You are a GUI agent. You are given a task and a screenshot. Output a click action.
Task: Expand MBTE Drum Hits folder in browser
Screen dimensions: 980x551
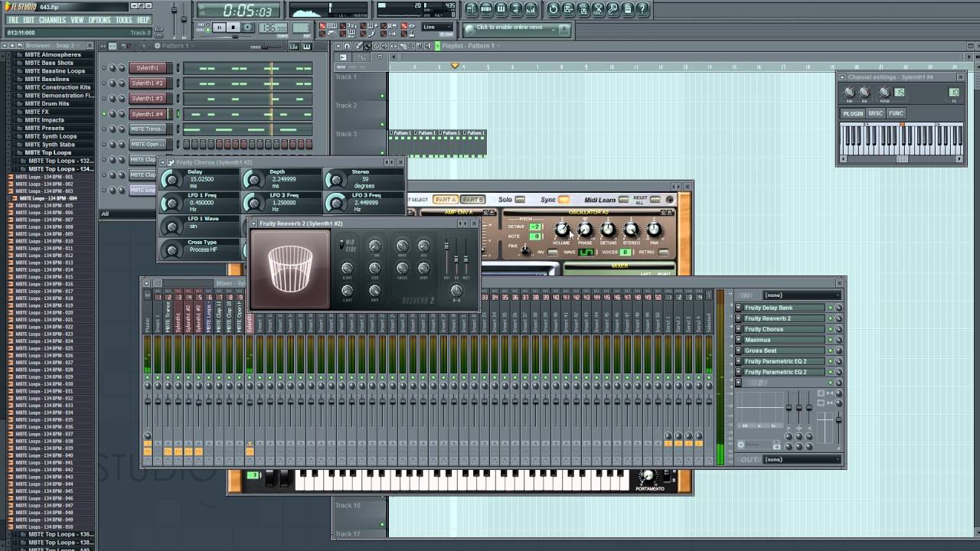click(x=47, y=103)
